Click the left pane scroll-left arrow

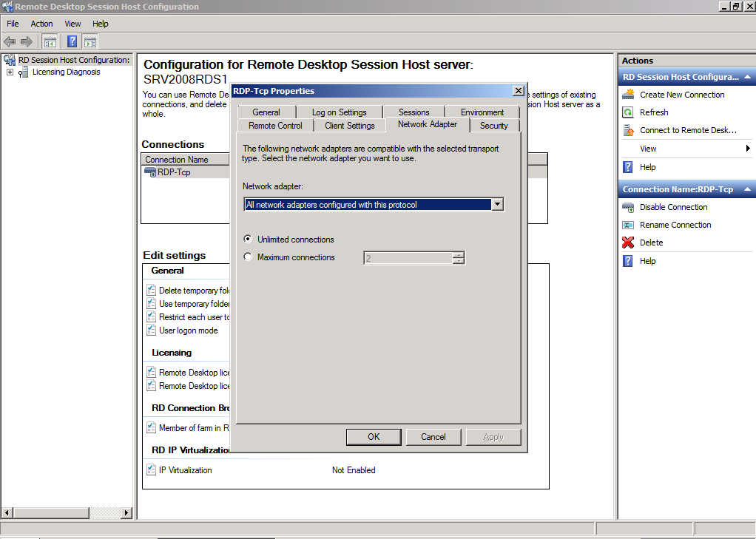(x=7, y=513)
